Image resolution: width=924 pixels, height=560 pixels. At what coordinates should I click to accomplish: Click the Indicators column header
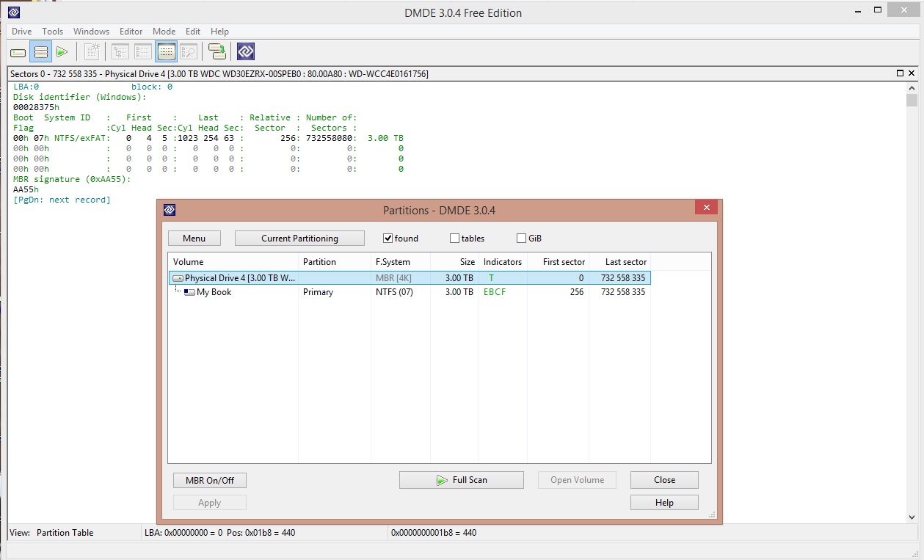click(x=503, y=262)
